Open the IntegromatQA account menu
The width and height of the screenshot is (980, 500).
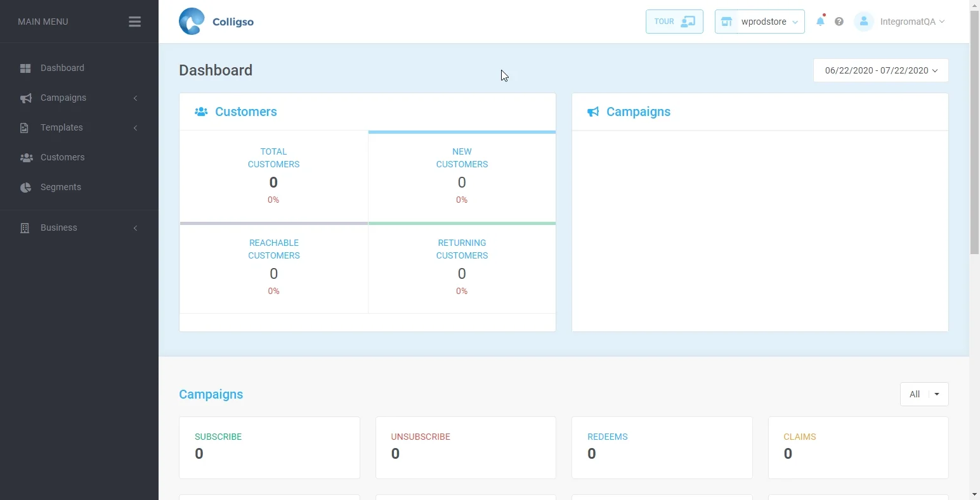[912, 22]
